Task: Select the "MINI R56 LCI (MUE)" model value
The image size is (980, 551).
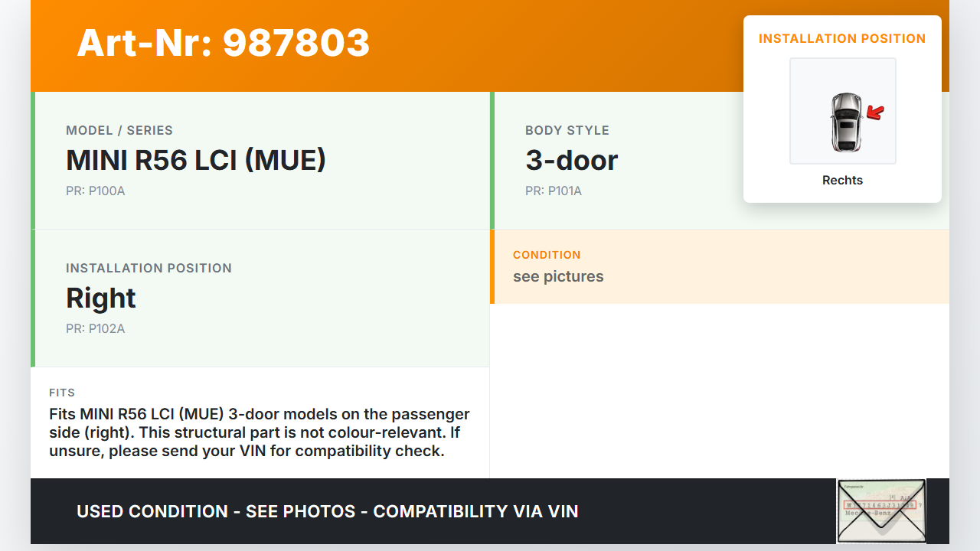Action: (x=196, y=160)
